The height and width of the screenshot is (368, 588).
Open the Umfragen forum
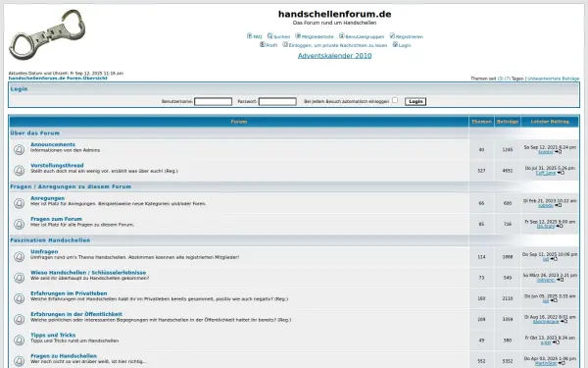(44, 251)
